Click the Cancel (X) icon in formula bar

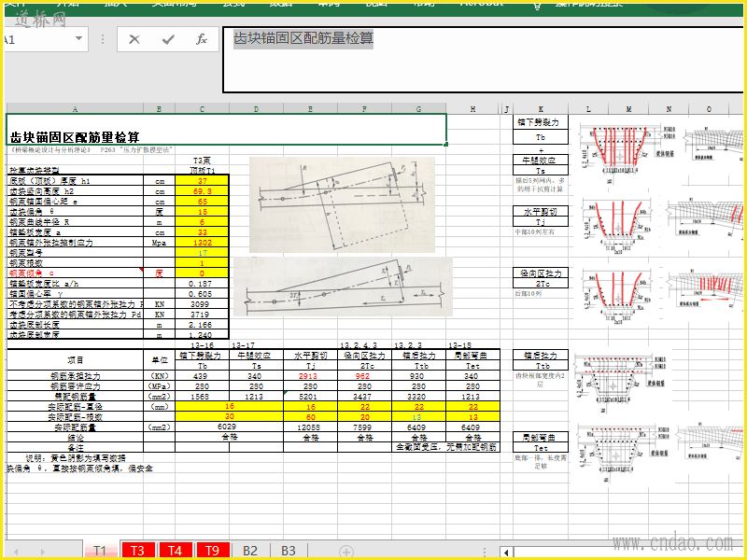(134, 39)
